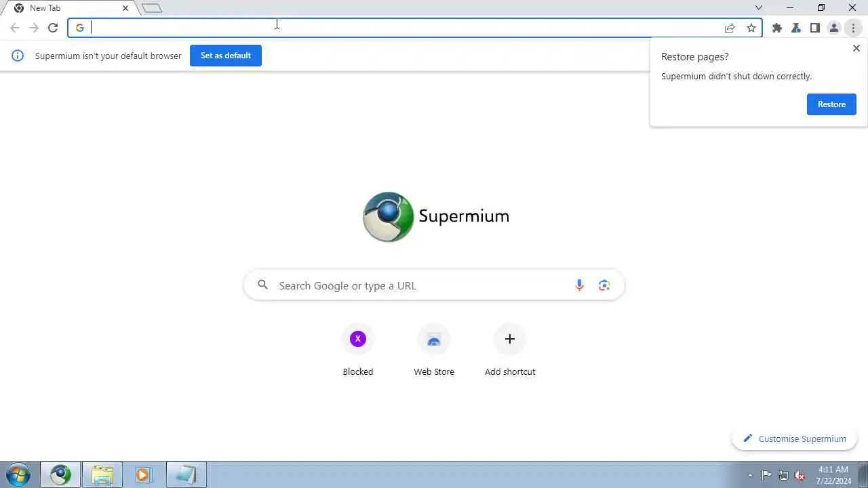Open the tab search chevron

(x=759, y=8)
